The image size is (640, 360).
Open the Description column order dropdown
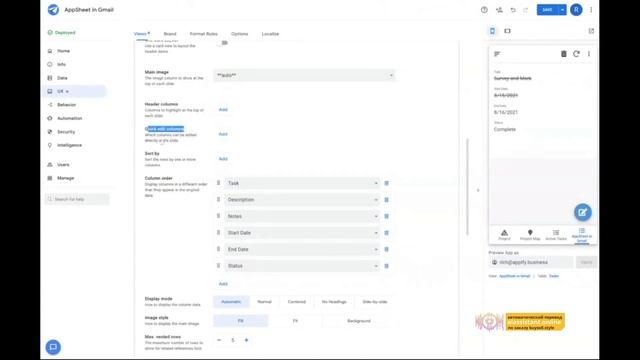pos(302,200)
